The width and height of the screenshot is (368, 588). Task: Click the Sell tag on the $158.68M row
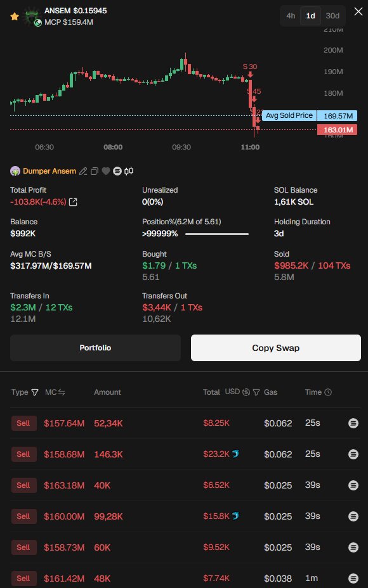pos(23,454)
